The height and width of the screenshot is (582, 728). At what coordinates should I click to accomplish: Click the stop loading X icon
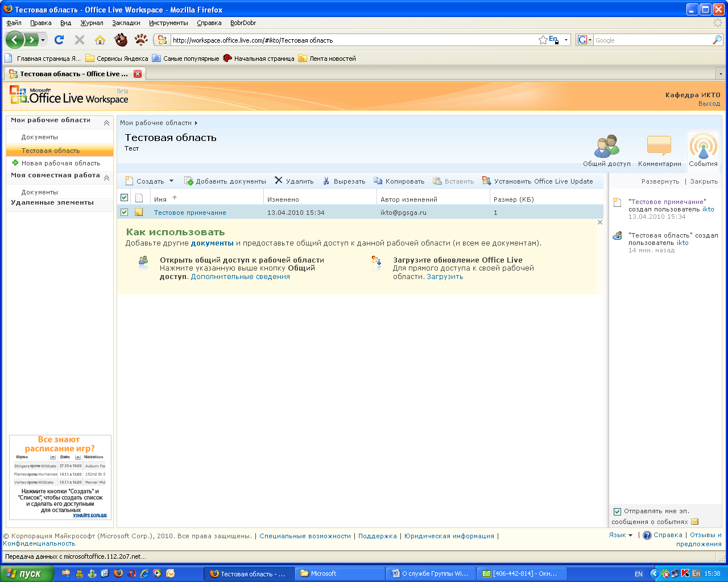(80, 40)
